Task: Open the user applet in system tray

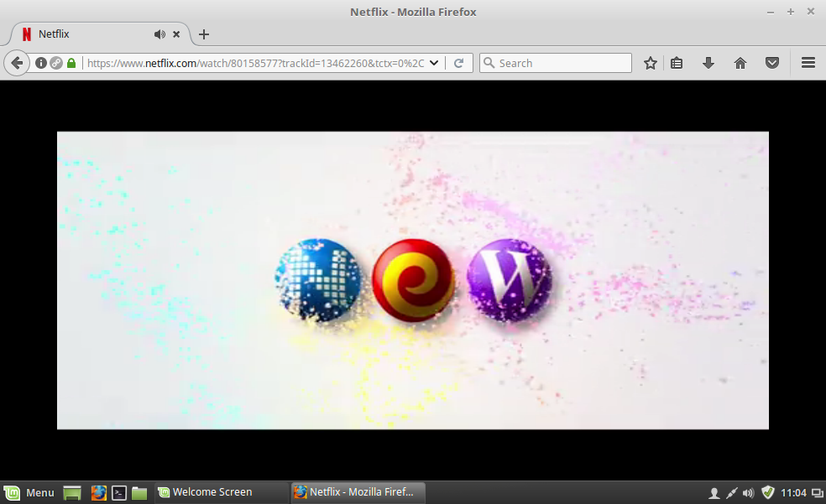Action: click(714, 493)
